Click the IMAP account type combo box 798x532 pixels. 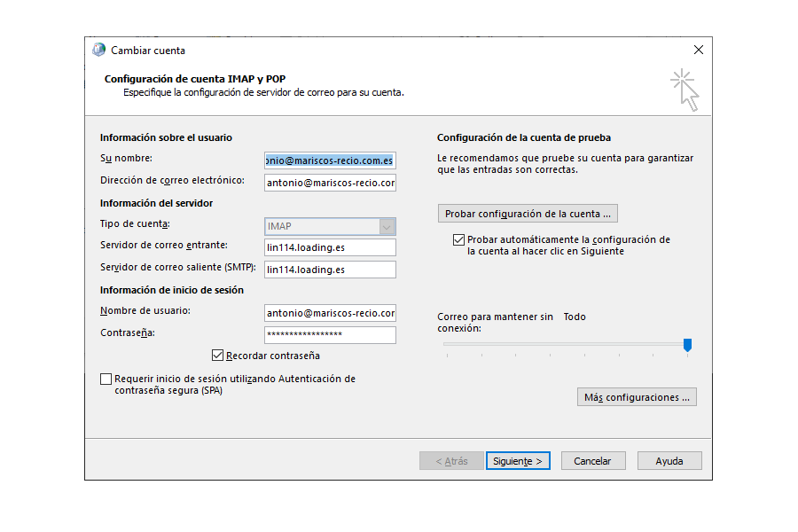(330, 227)
